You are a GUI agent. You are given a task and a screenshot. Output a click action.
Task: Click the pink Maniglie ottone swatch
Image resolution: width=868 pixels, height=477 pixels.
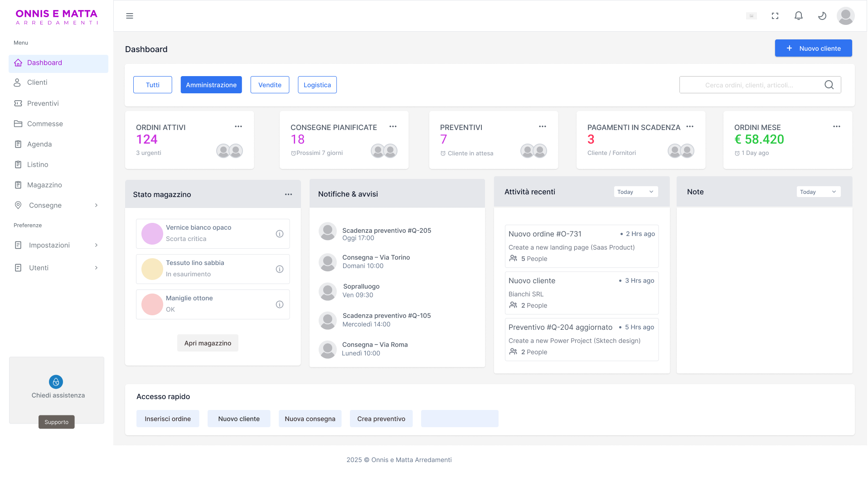(x=152, y=304)
